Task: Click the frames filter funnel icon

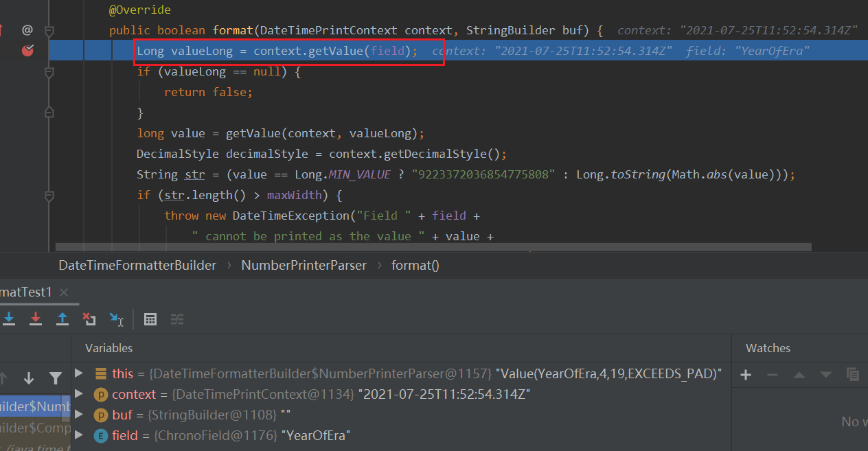Action: click(56, 378)
